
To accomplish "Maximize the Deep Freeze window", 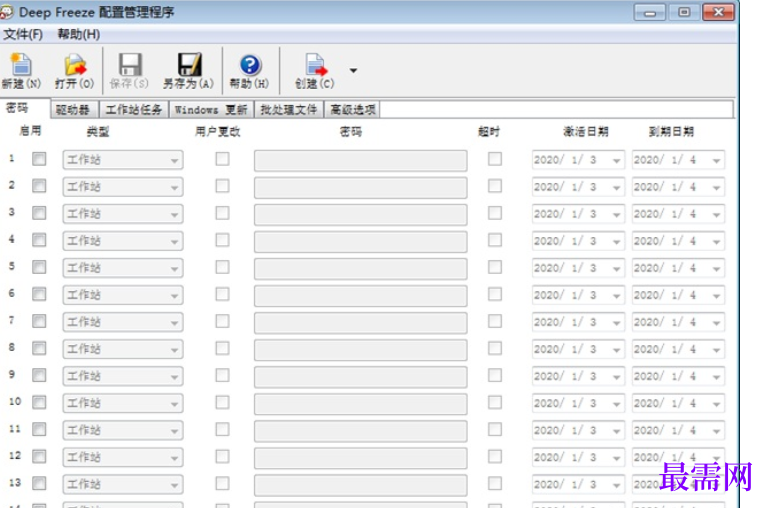I will 684,12.
